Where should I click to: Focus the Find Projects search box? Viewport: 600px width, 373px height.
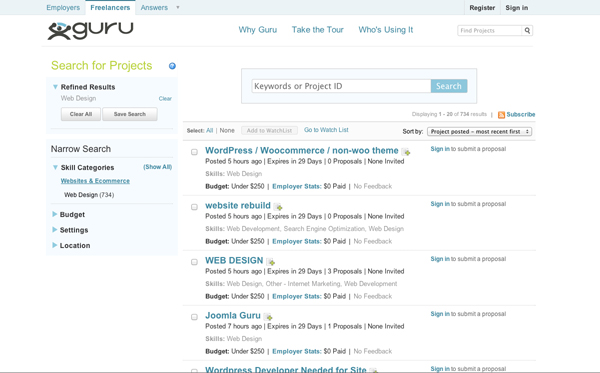pos(490,31)
